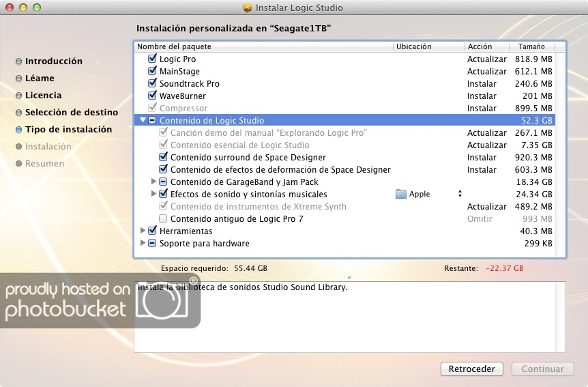Toggle the Soundtrack Pro checkbox
The width and height of the screenshot is (588, 387).
coord(152,84)
